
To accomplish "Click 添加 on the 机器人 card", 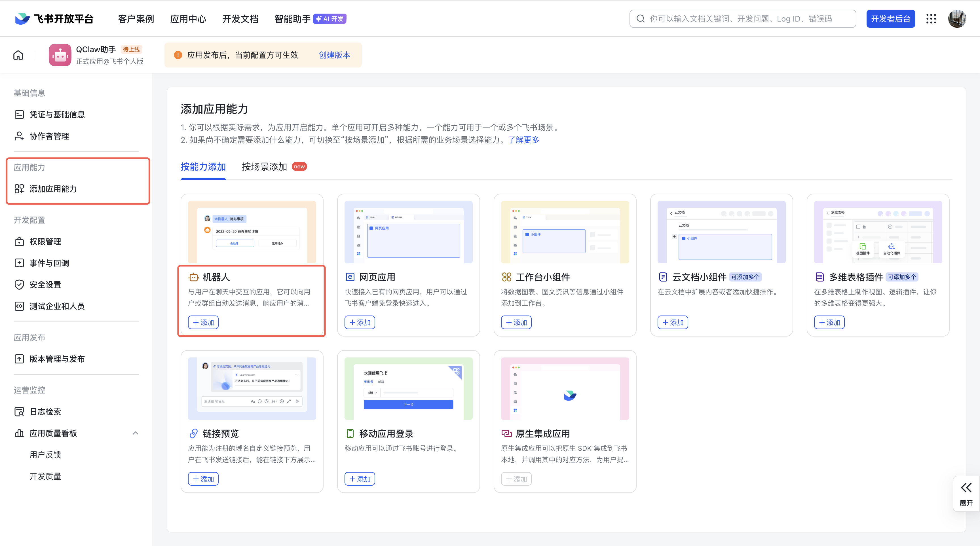I will point(203,322).
